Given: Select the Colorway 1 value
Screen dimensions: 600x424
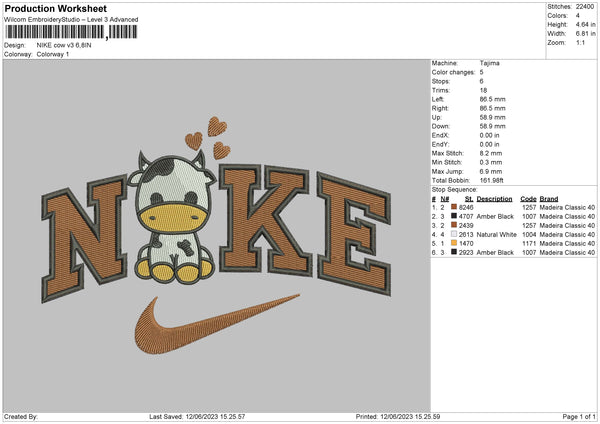Looking at the screenshot, I should coord(53,54).
